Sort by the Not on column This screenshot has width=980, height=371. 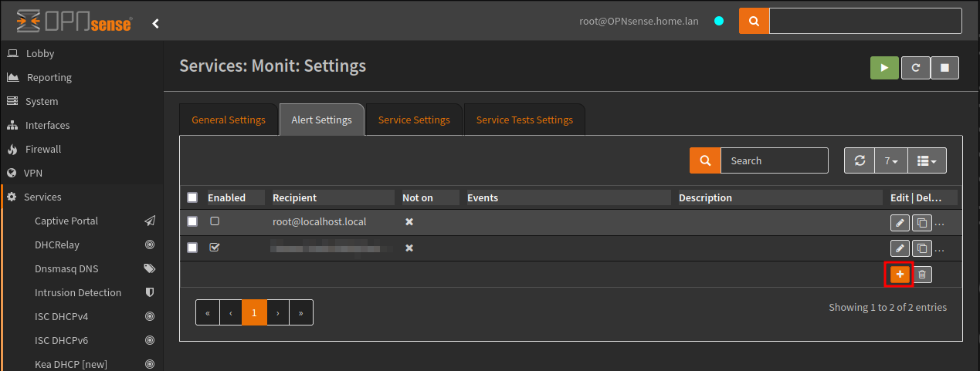pyautogui.click(x=418, y=197)
